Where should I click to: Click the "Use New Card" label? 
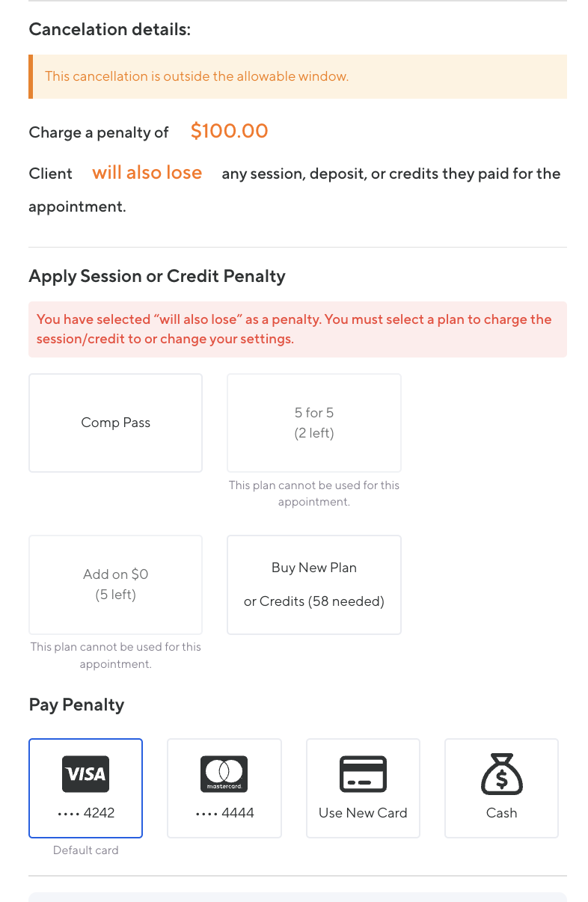click(363, 813)
